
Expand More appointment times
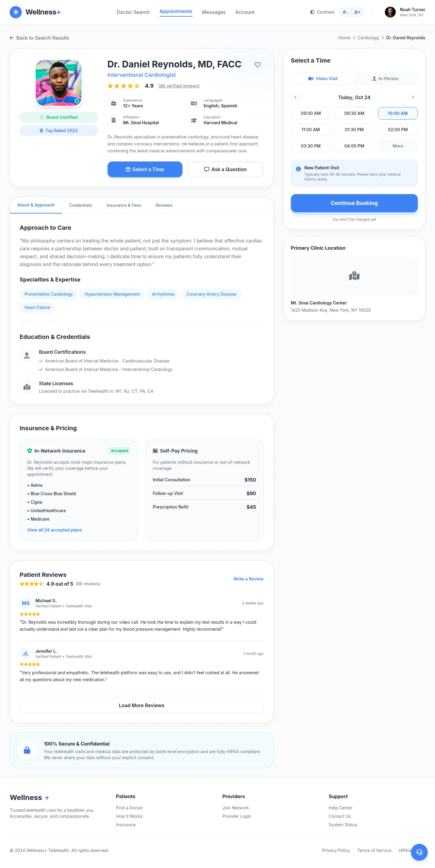point(398,146)
